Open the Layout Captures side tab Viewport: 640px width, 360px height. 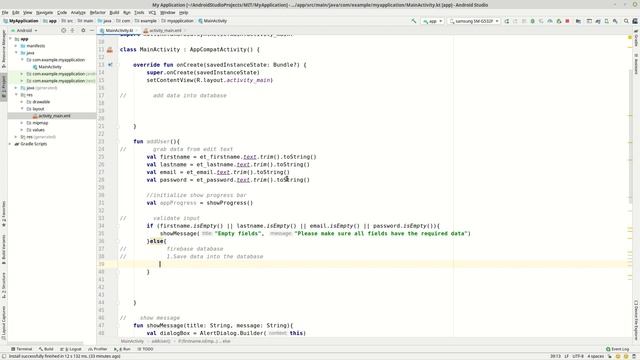4,322
